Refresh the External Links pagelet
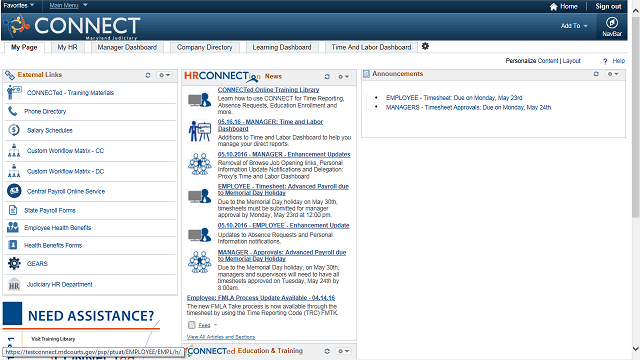640x360 pixels. [148, 75]
